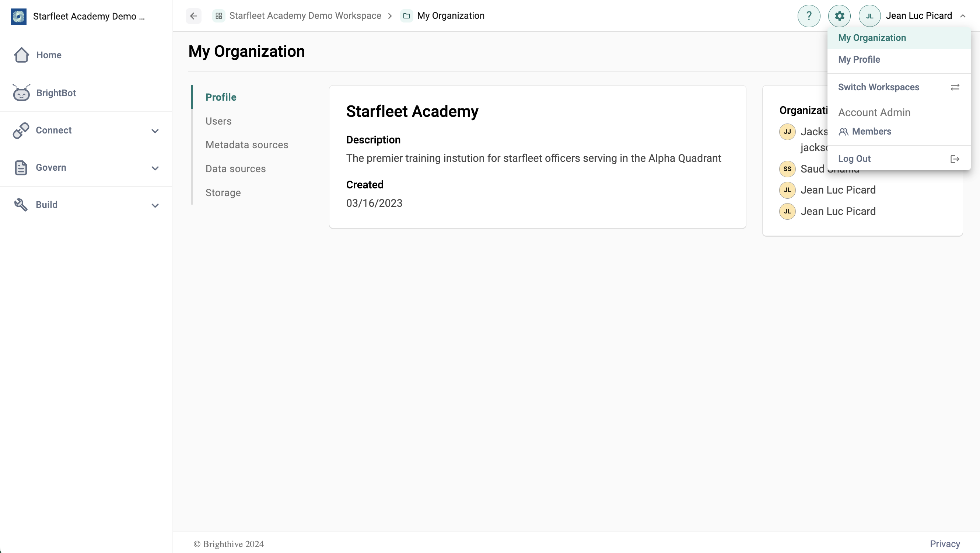
Task: Click the created date 03/16/2023
Action: coord(374,203)
